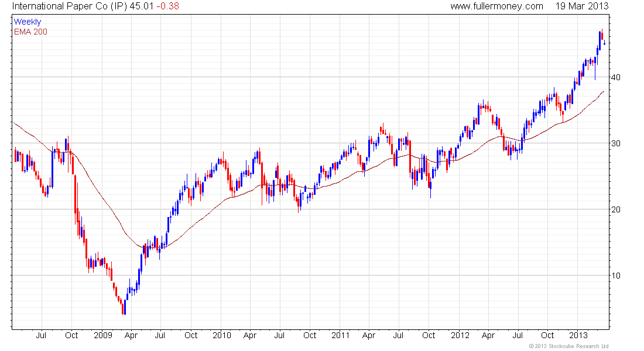Click the chart date '19 Mar 2013'
The height and width of the screenshot is (351, 644).
coord(582,6)
